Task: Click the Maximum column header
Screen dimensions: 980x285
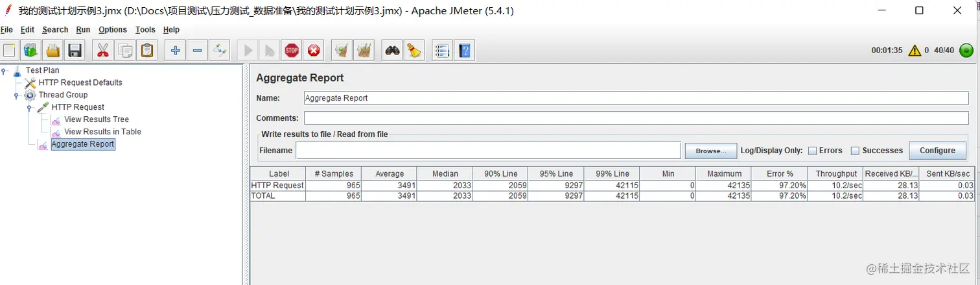Action: [723, 173]
